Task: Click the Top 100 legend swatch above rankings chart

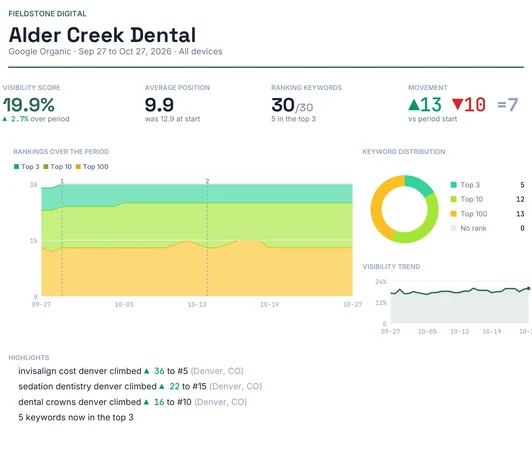Action: tap(78, 167)
